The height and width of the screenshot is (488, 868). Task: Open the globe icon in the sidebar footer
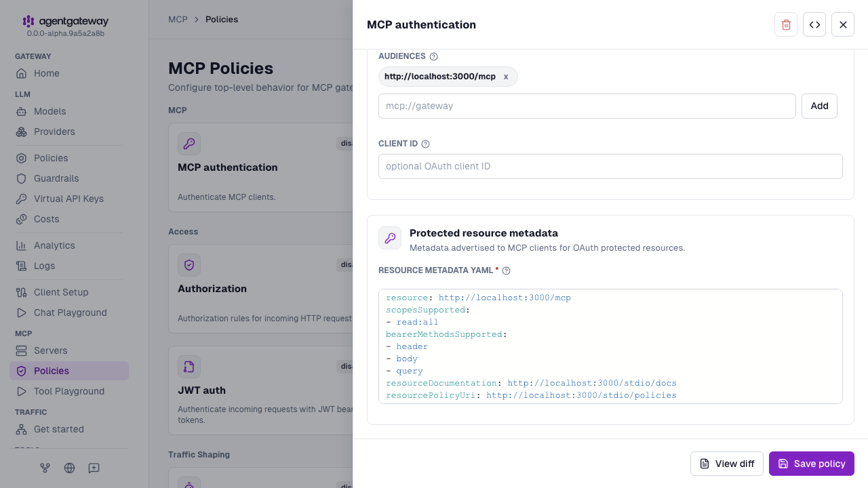click(69, 468)
